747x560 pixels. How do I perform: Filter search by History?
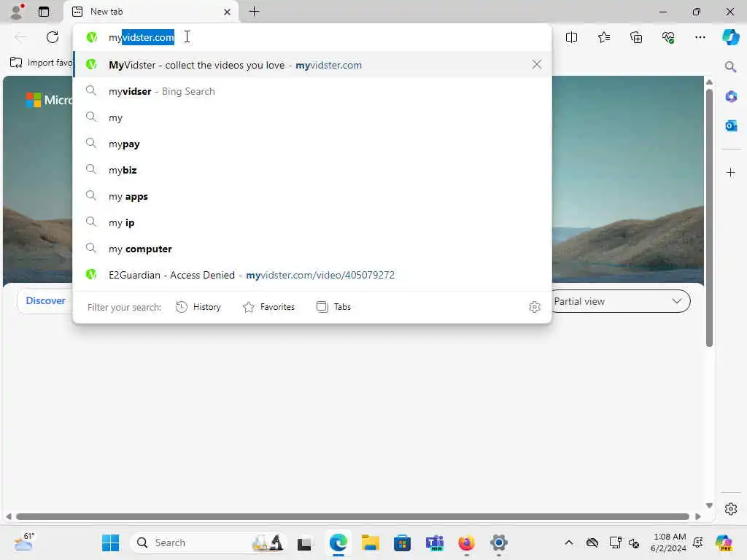[x=198, y=307]
